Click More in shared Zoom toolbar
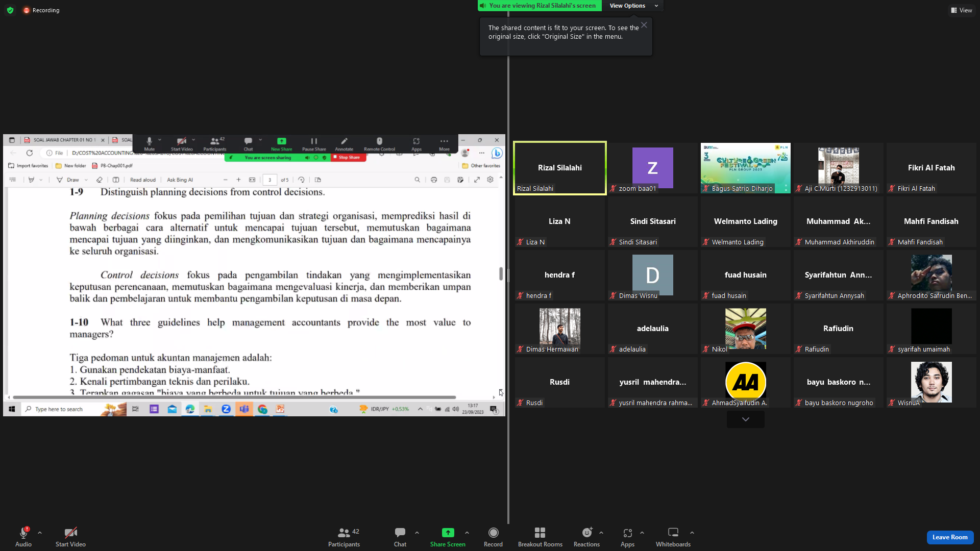 coord(444,144)
